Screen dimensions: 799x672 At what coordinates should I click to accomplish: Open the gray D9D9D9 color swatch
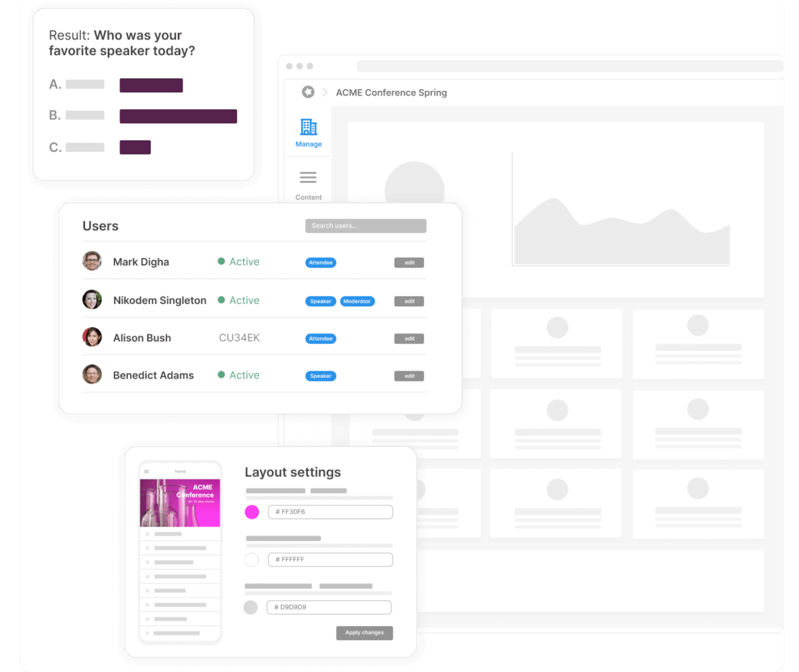click(250, 607)
